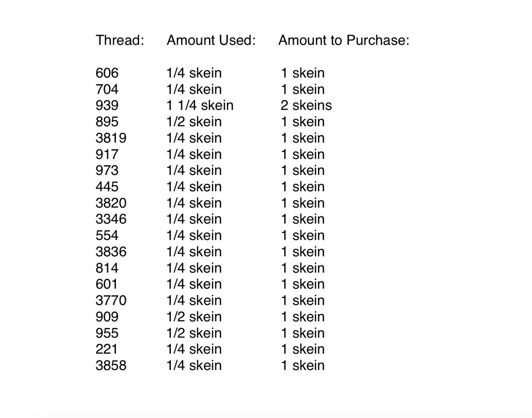The height and width of the screenshot is (418, 532).
Task: Click thread number 3820
Action: coord(111,202)
